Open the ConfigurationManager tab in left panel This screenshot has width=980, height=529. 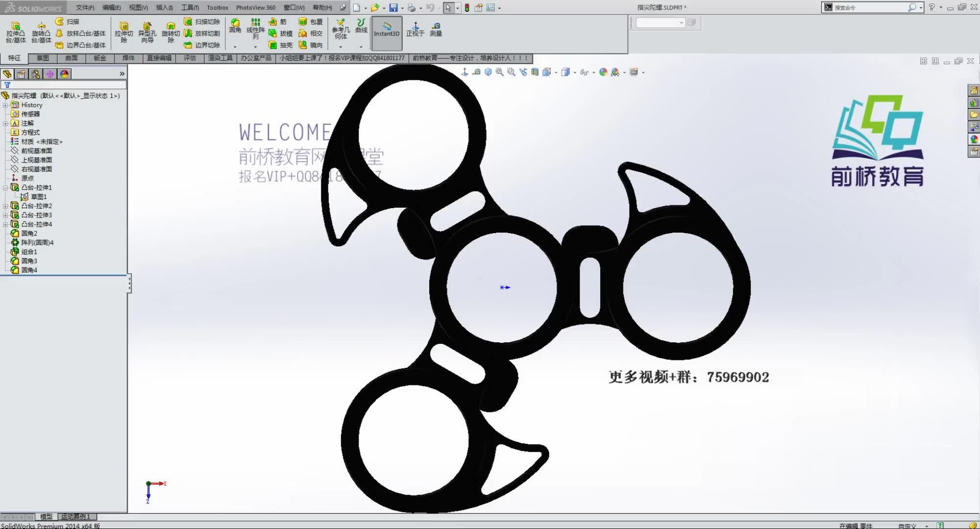pos(35,74)
